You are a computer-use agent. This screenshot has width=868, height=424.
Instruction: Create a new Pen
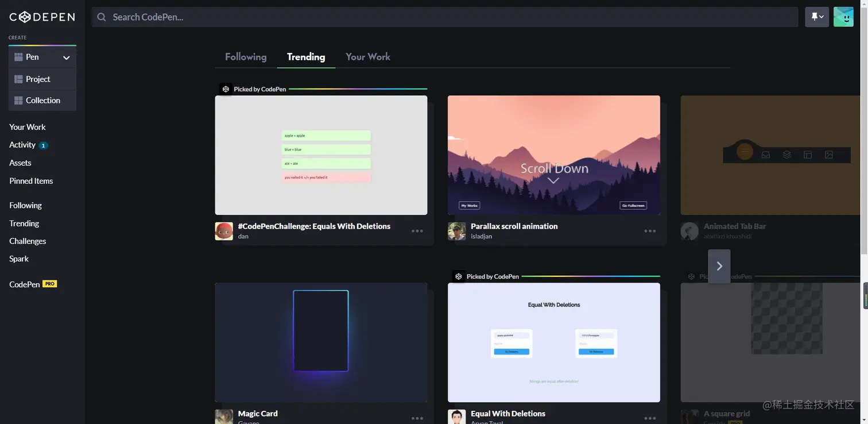[x=32, y=57]
